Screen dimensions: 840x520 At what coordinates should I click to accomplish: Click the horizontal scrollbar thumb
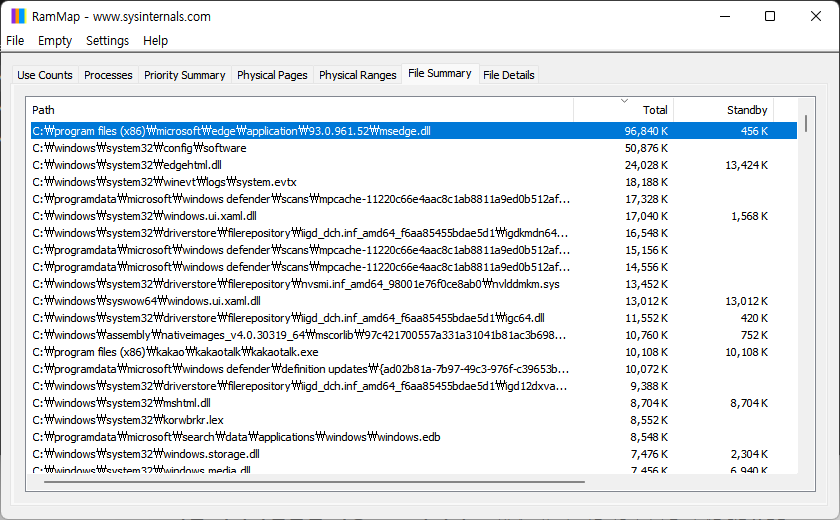314,481
